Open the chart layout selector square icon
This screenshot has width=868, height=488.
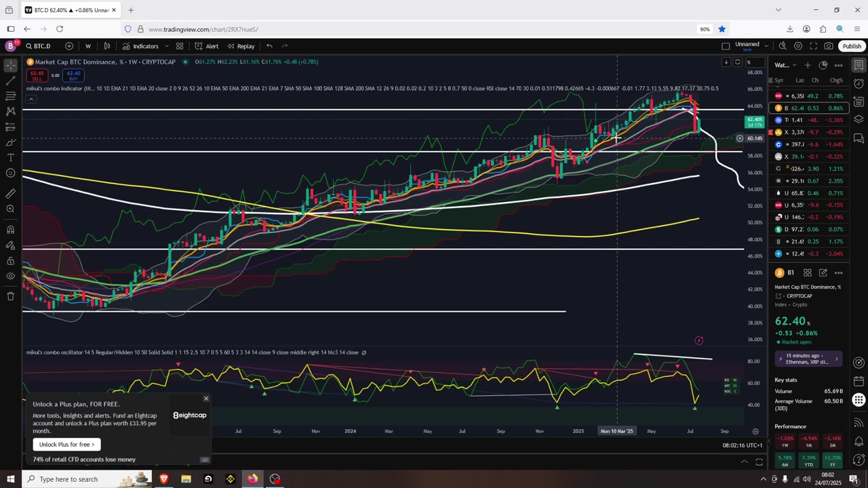tap(726, 46)
